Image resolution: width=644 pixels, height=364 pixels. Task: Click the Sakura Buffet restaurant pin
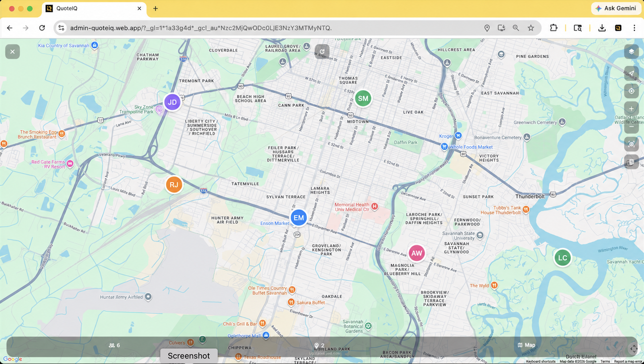coord(291,302)
